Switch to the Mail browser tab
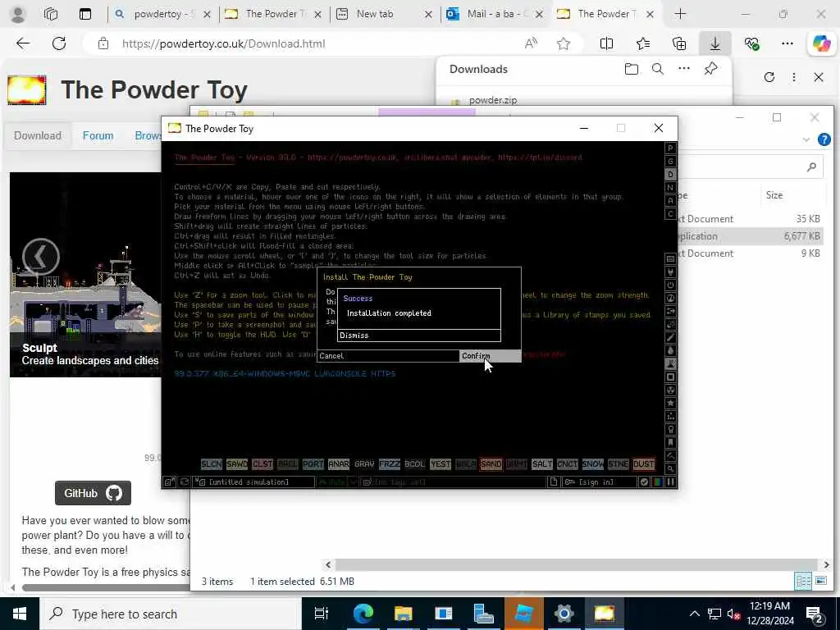Viewport: 840px width, 630px height. pos(495,14)
